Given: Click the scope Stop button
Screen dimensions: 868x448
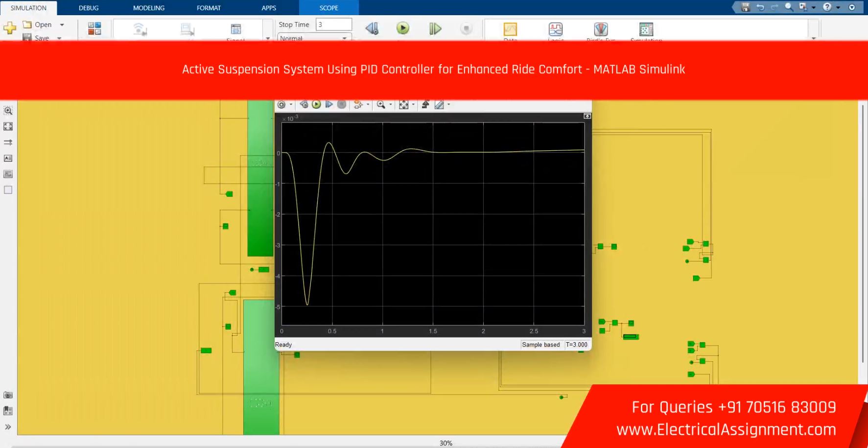Looking at the screenshot, I should pos(342,104).
